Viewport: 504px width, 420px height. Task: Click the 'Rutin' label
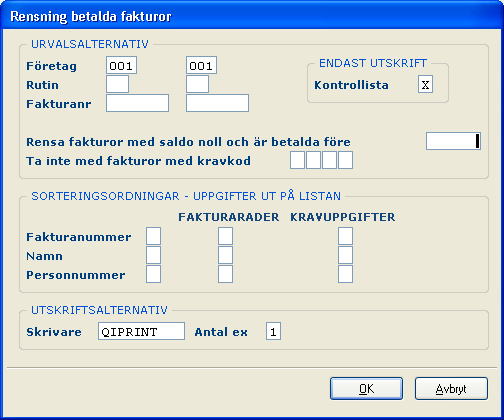pyautogui.click(x=42, y=85)
